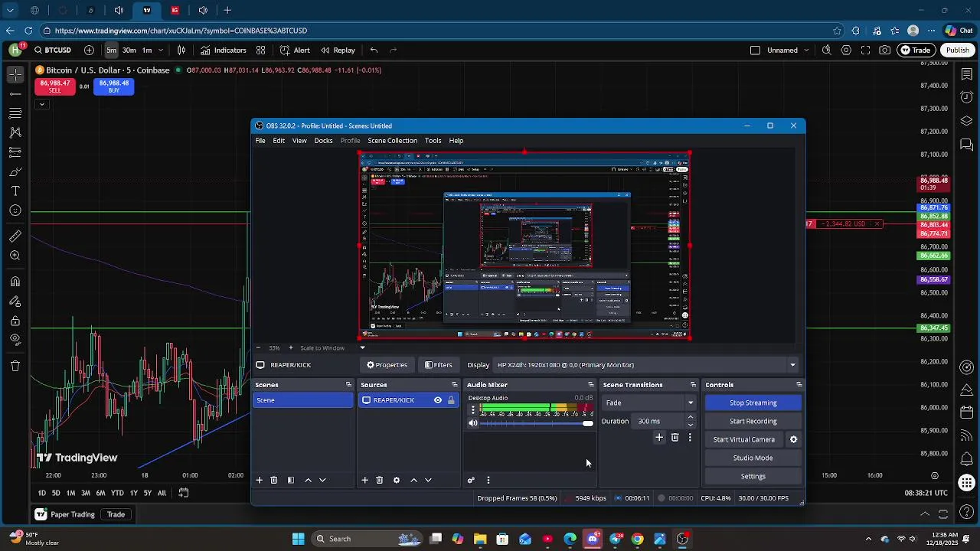
Task: Click Start Recording button
Action: click(753, 421)
